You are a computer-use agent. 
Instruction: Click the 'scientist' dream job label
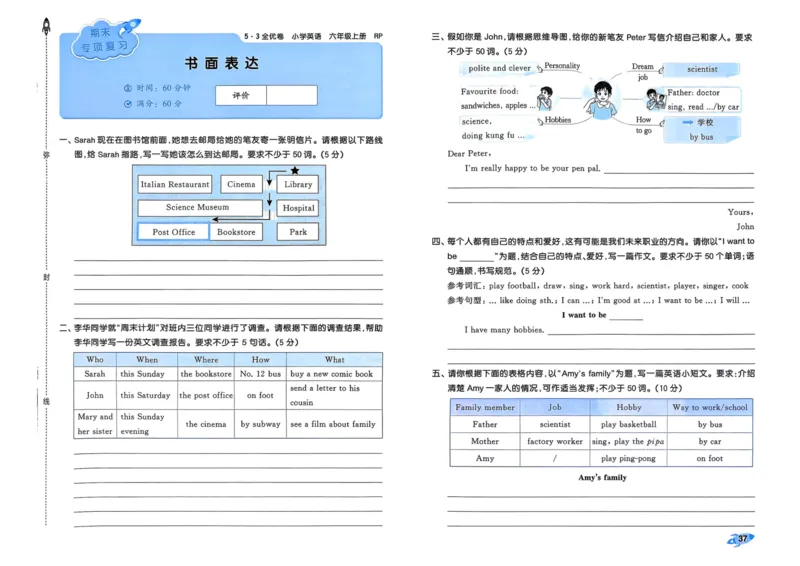(702, 69)
